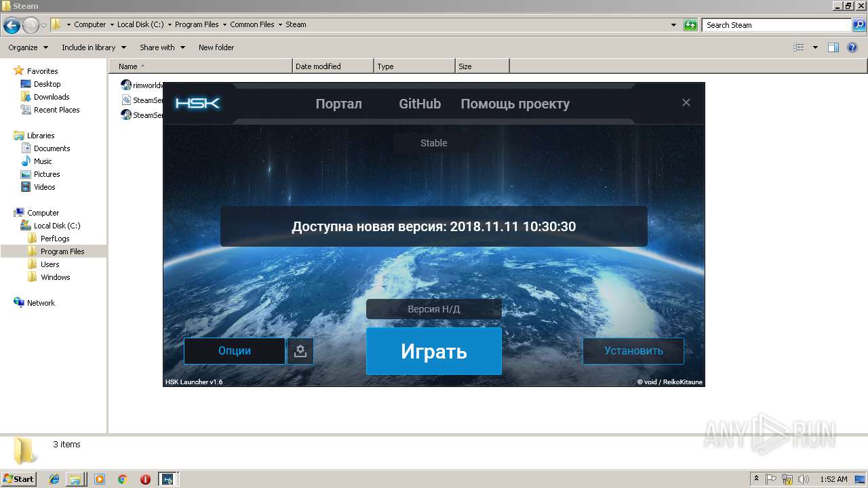The height and width of the screenshot is (488, 868).
Task: Open Помощь проекту in HSK launcher
Action: [x=515, y=104]
